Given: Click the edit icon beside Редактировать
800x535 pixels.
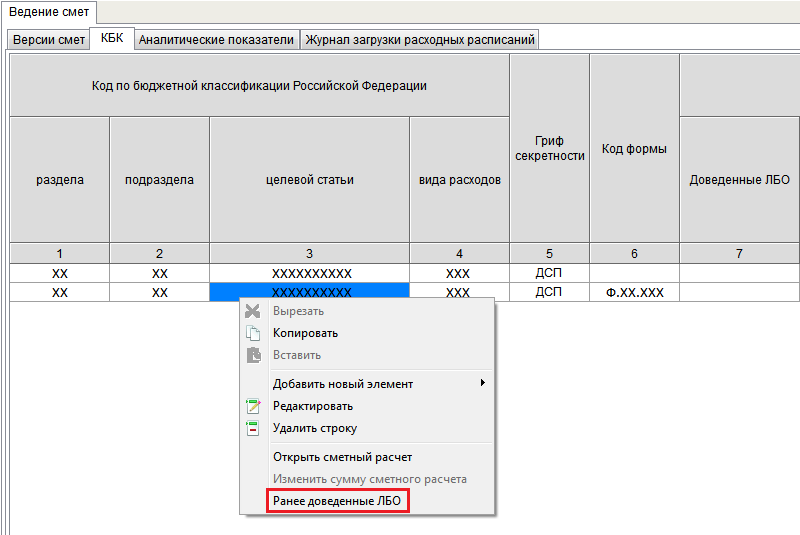Looking at the screenshot, I should pos(253,406).
